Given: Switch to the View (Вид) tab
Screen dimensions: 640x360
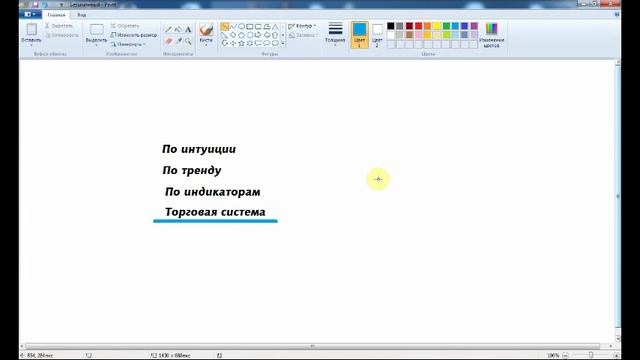Looking at the screenshot, I should click(82, 15).
